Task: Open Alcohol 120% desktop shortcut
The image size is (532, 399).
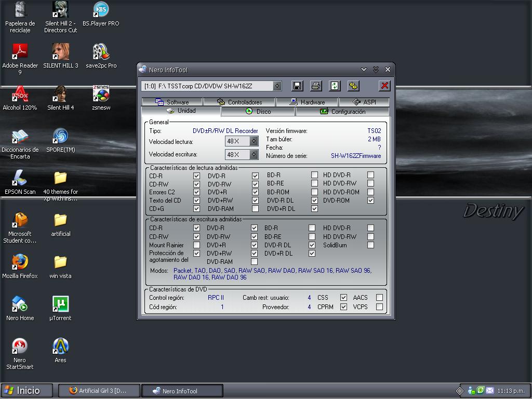Action: click(20, 98)
